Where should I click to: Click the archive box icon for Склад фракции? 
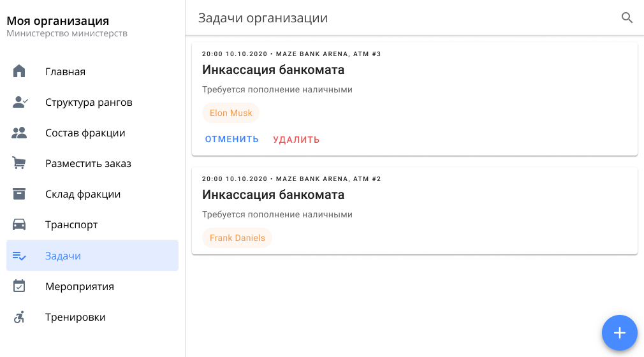(x=19, y=194)
